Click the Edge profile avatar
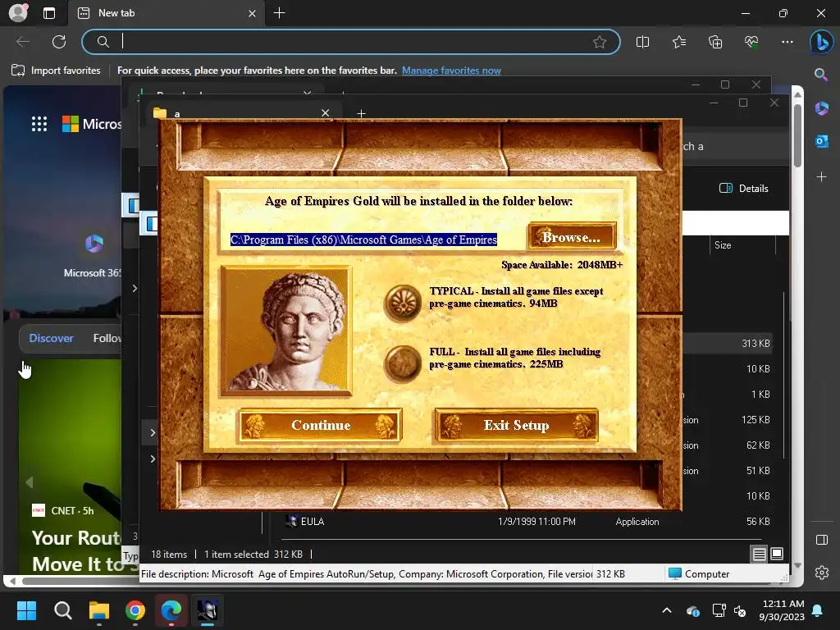 click(18, 13)
